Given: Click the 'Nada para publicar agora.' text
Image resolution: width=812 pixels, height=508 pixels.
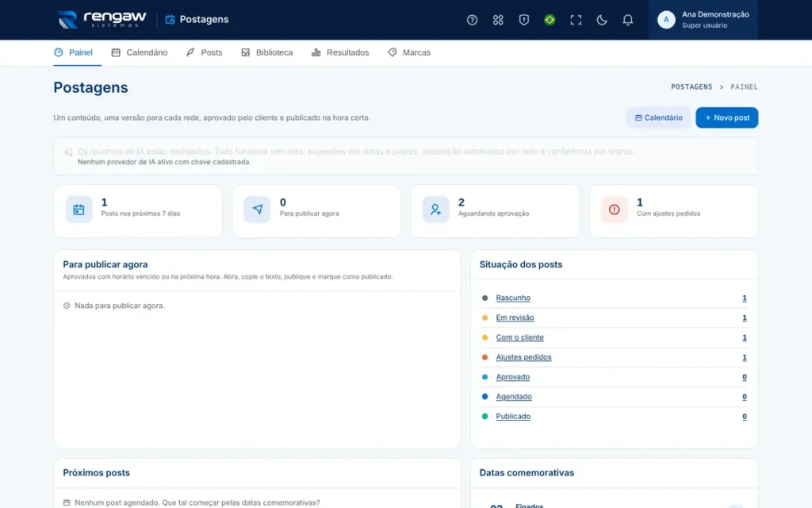Looking at the screenshot, I should point(120,306).
